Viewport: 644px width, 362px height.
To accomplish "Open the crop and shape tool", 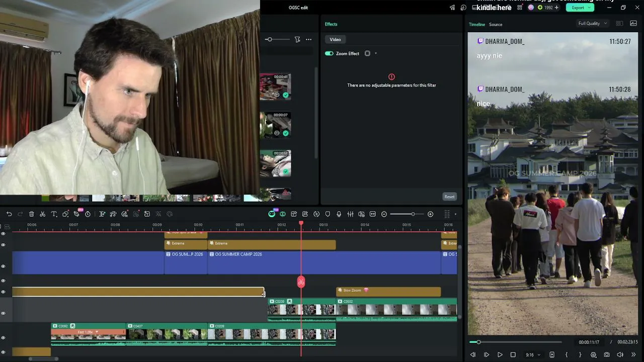I will [x=65, y=214].
